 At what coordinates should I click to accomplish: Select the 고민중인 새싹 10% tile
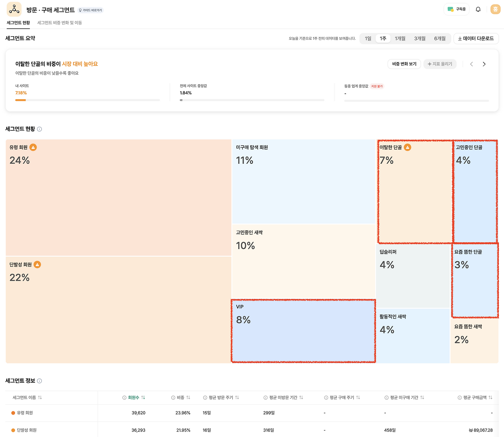(304, 262)
